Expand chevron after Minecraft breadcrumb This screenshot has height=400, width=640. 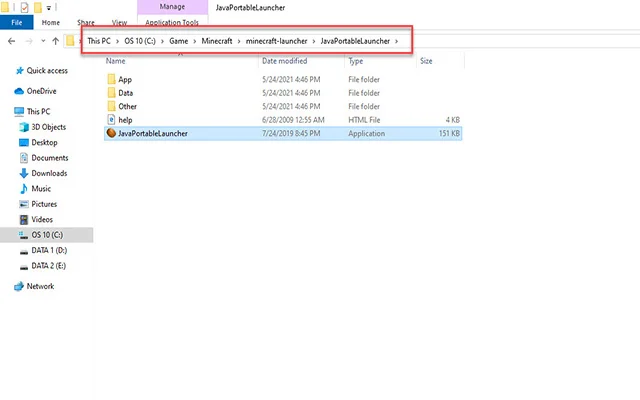(x=239, y=41)
